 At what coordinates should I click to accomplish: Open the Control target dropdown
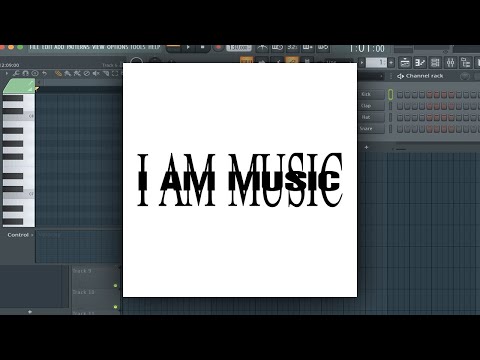pos(32,235)
